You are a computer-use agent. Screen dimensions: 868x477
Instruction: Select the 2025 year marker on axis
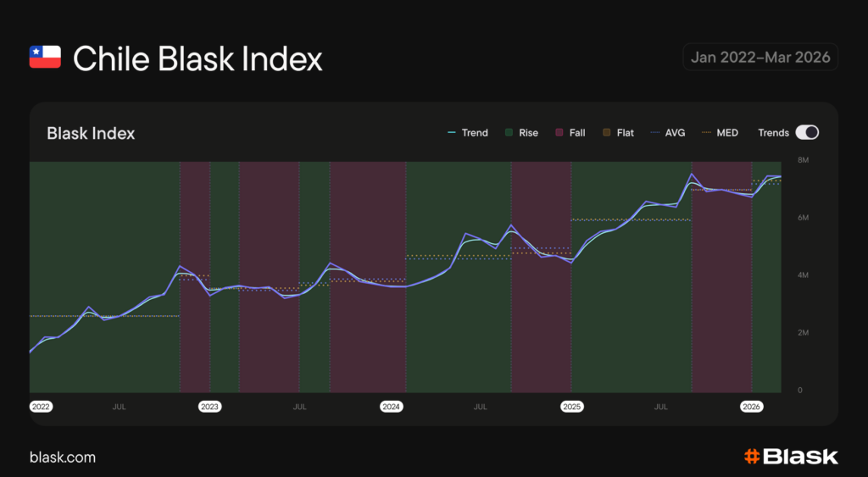[572, 407]
